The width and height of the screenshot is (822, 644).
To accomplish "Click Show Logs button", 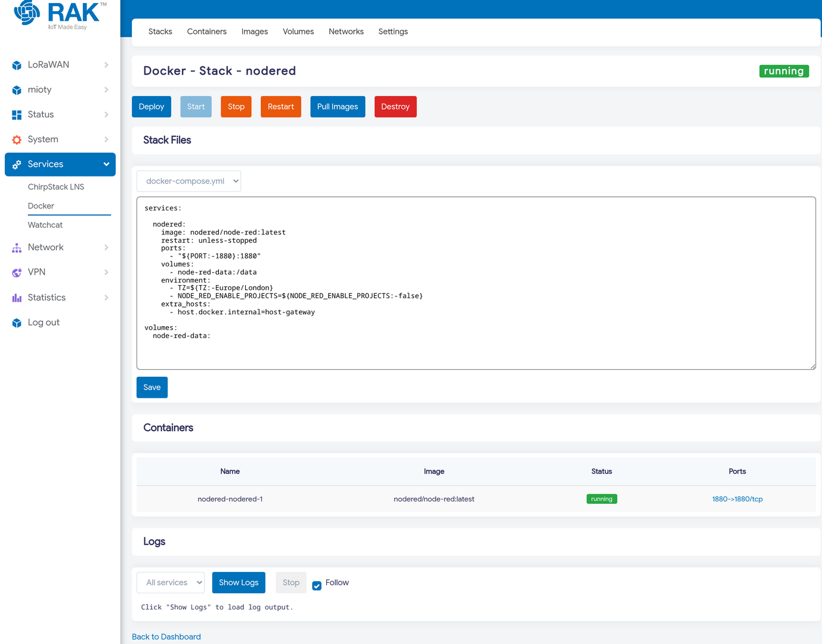I will pos(239,583).
